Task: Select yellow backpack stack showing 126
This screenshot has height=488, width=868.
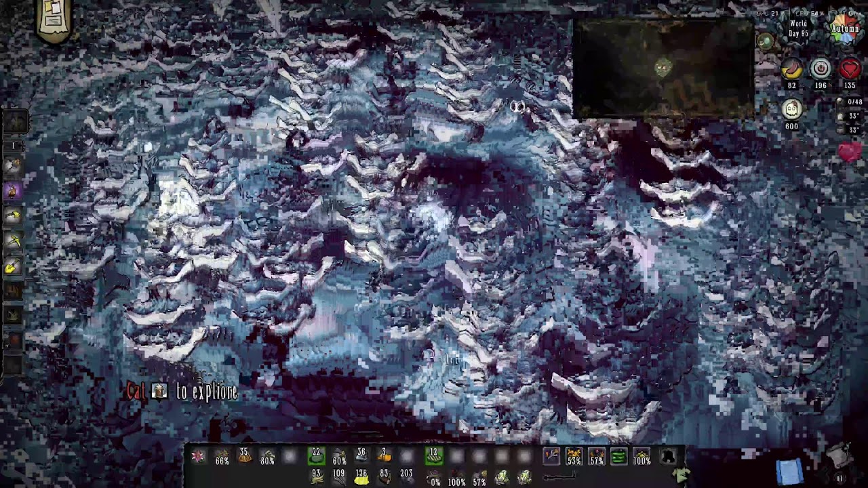Action: click(361, 476)
